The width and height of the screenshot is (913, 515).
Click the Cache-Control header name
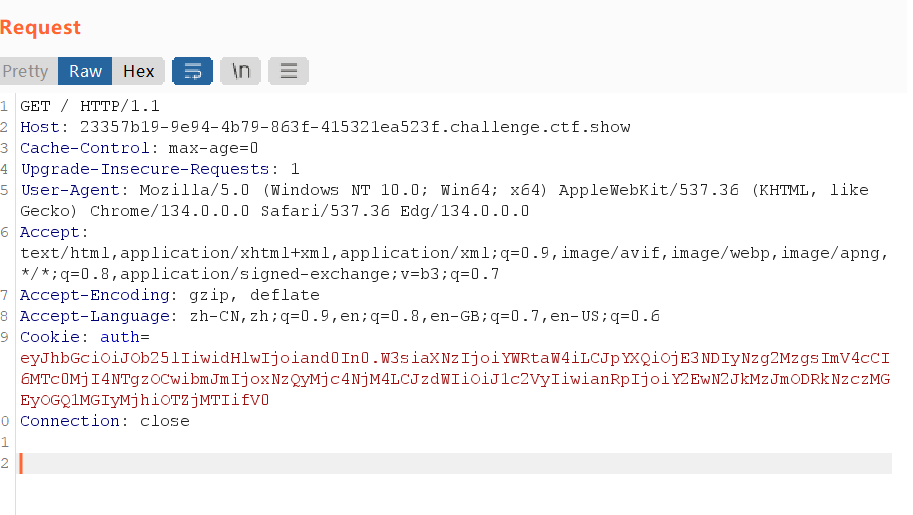pos(84,148)
